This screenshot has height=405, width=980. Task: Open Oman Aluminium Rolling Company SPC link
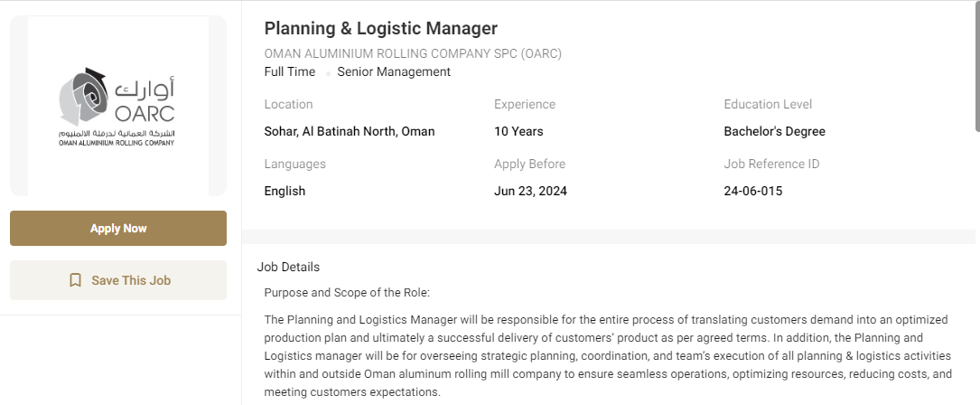coord(413,54)
